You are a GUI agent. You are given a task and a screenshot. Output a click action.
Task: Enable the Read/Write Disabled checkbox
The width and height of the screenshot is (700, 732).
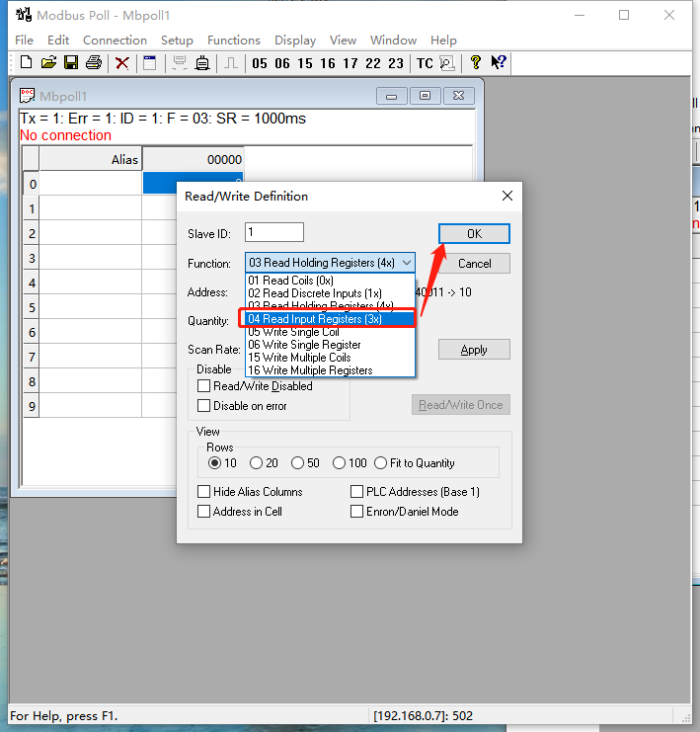point(204,386)
